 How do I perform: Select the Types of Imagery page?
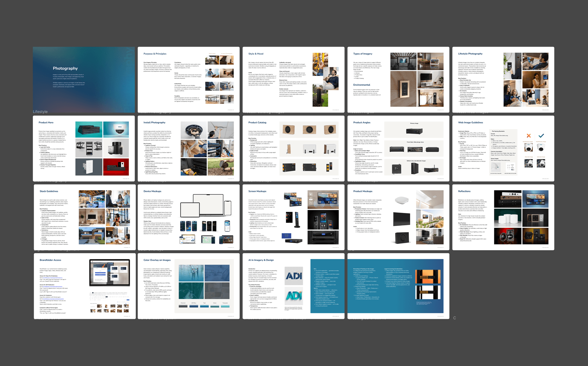(x=398, y=80)
